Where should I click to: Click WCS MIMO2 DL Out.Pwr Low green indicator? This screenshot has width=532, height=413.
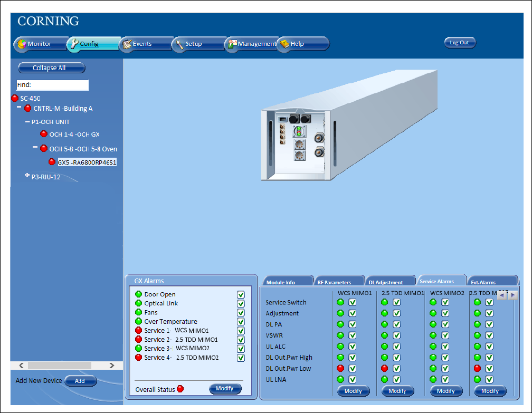pos(433,368)
